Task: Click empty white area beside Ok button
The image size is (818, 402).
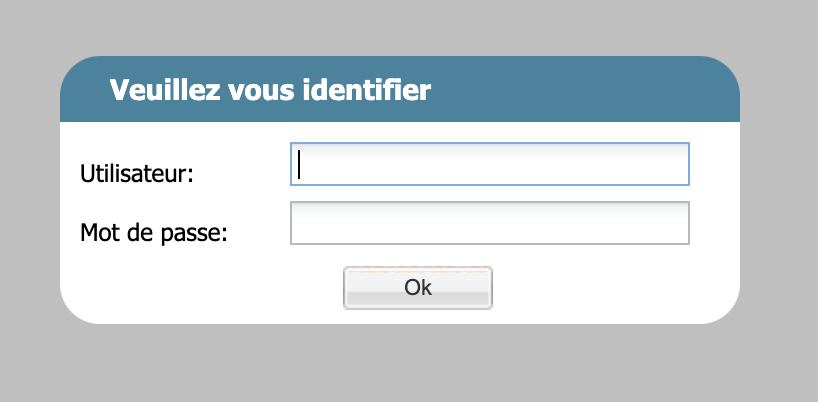Action: 600,290
